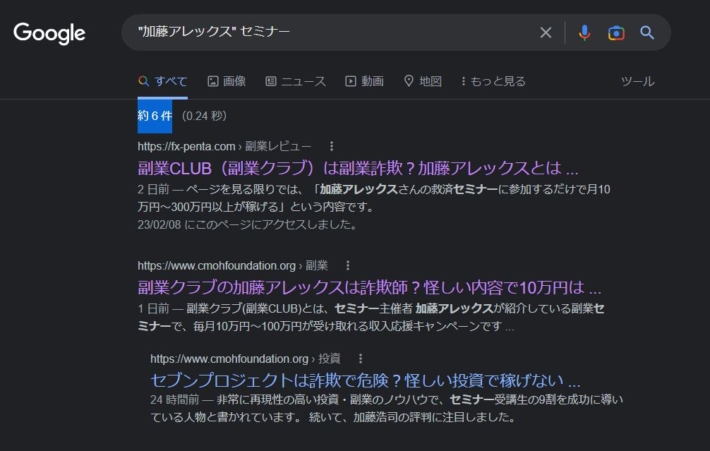Select the すべて tab

tap(163, 82)
